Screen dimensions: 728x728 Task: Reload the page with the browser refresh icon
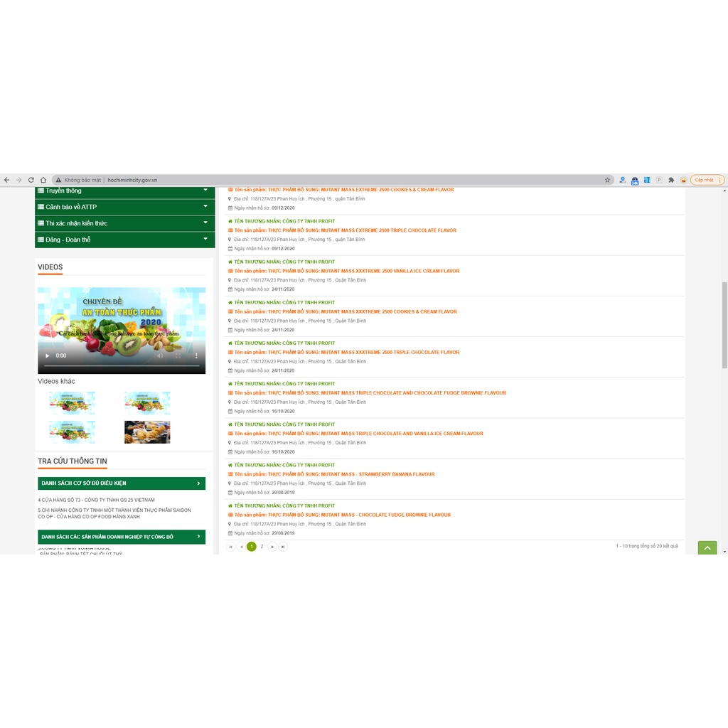coord(31,180)
